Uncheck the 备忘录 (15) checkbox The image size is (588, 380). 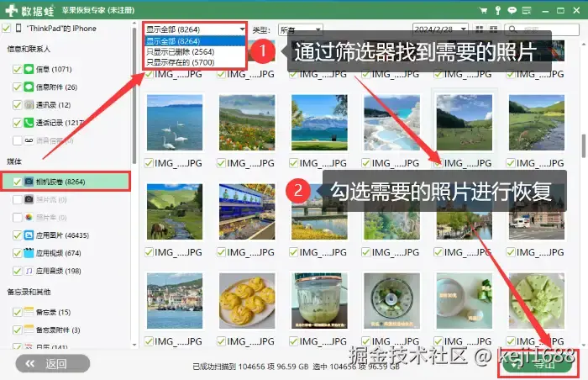pyautogui.click(x=17, y=312)
